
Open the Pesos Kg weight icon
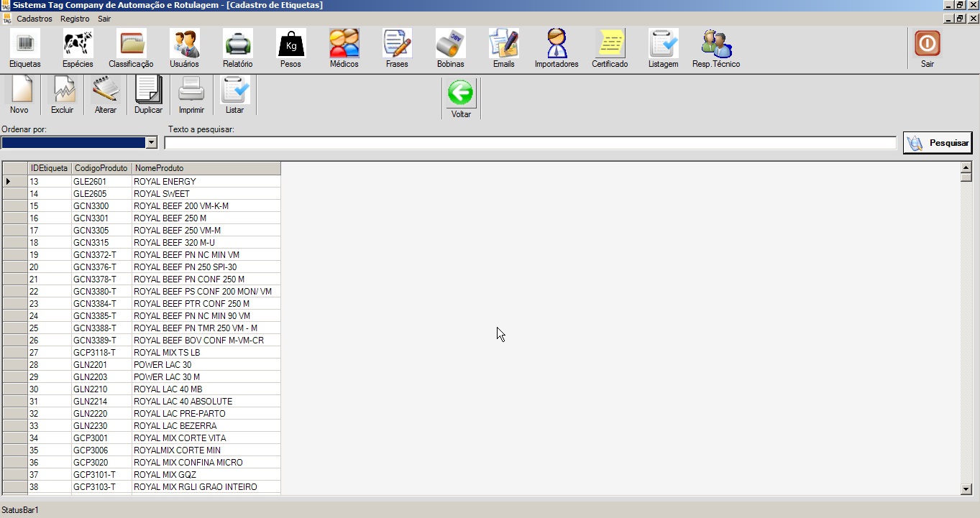coord(290,44)
